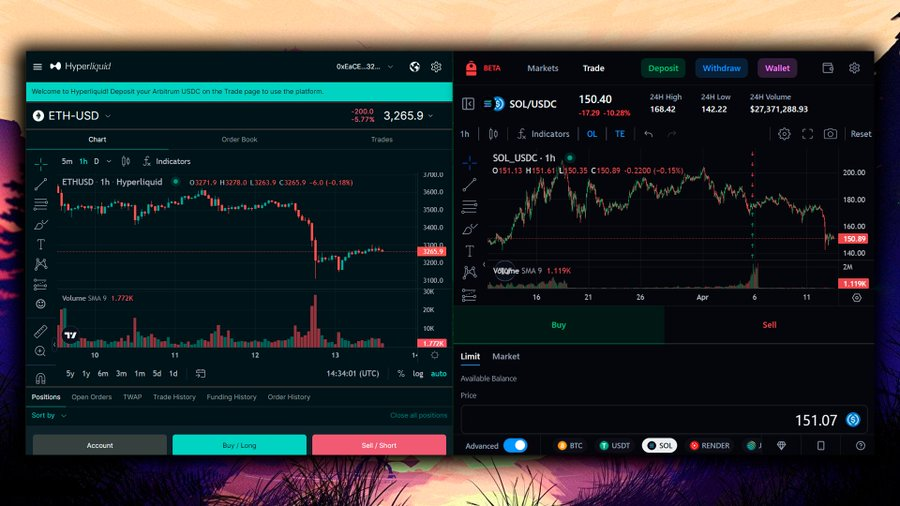Viewport: 900px width, 506px height.
Task: Open chart settings gear on the SOL chart toolbar
Action: coord(784,134)
